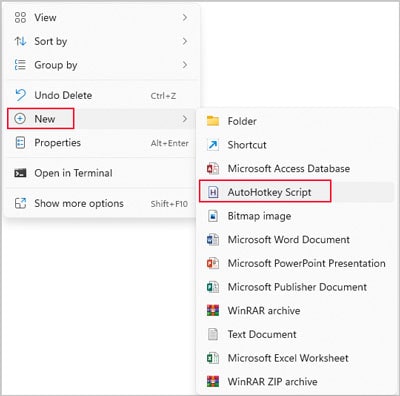
Task: Create a new Folder
Action: (x=296, y=121)
